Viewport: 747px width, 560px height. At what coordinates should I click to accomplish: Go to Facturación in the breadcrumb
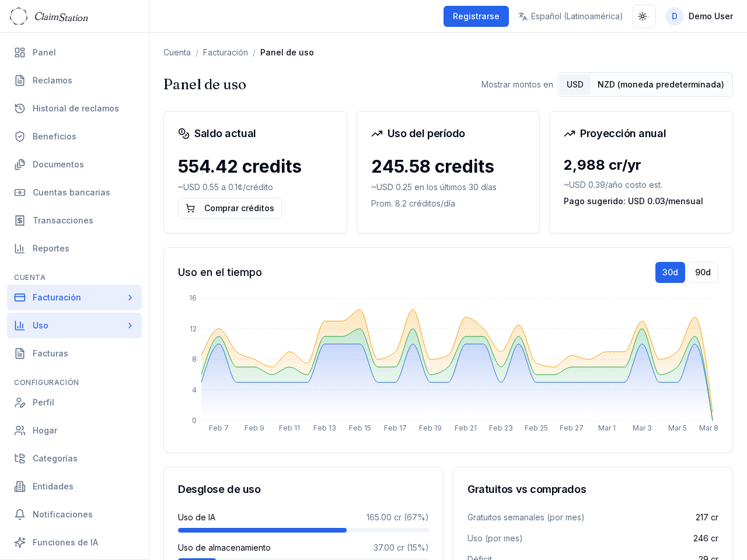point(225,52)
